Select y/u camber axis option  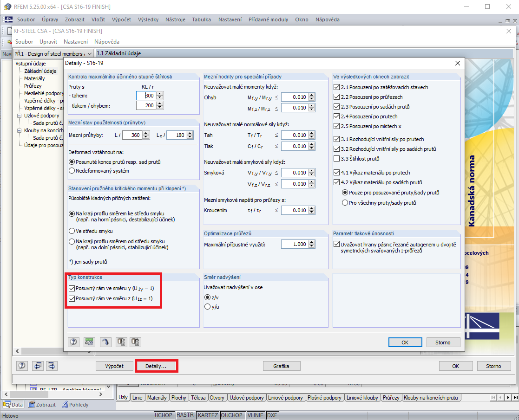pyautogui.click(x=208, y=307)
